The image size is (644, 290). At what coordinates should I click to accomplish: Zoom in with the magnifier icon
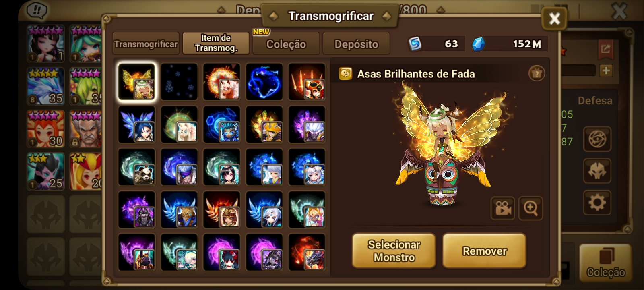[530, 208]
